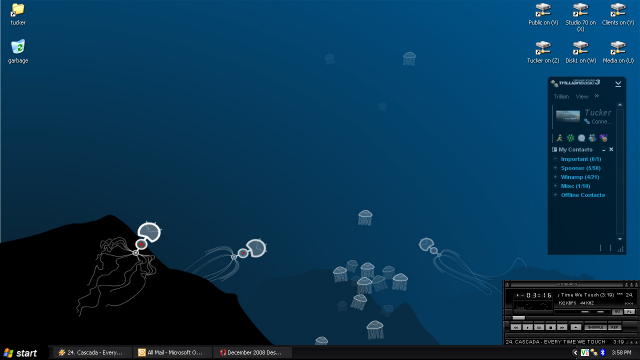The image size is (640, 360).
Task: Click the Yahoo smiley icon in Trillian
Action: (x=603, y=138)
